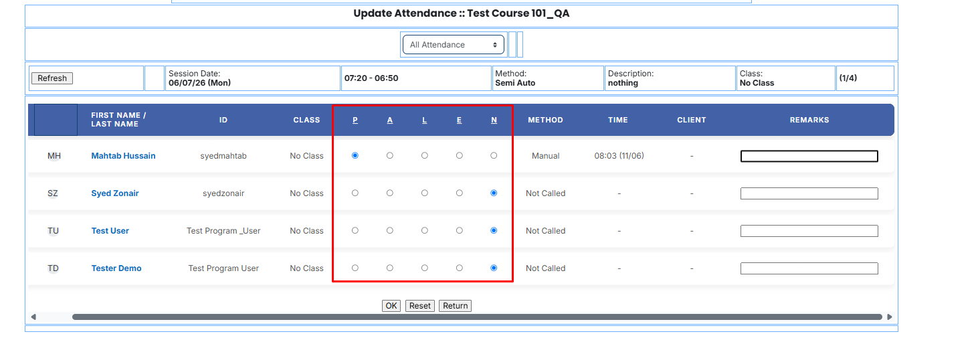Click the '(1/4)' page counter
Viewport: 980px width, 338px height.
pos(848,78)
